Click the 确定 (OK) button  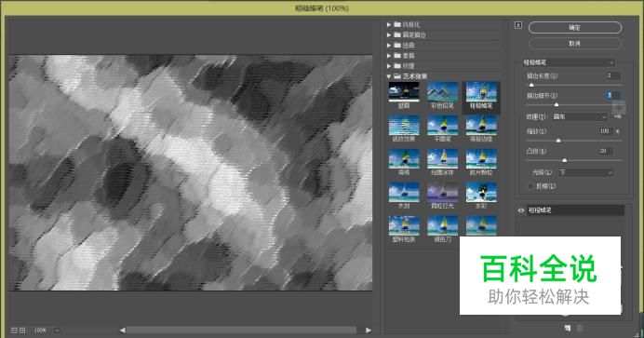(574, 28)
